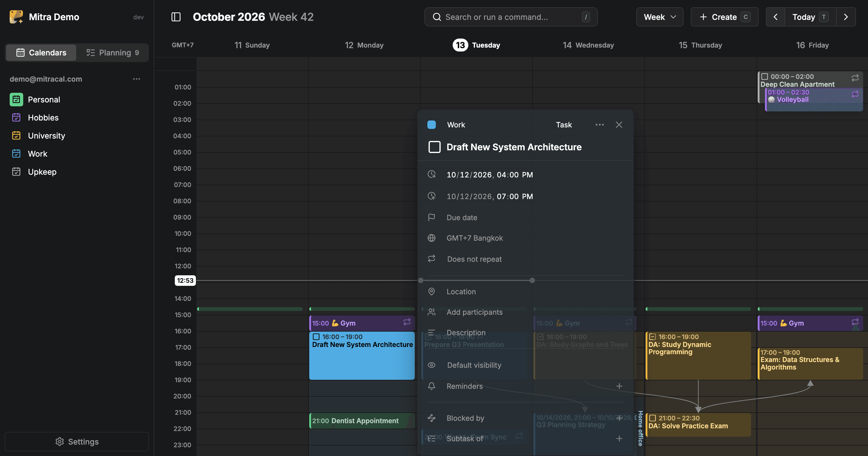Click the Add participants people icon

point(431,312)
